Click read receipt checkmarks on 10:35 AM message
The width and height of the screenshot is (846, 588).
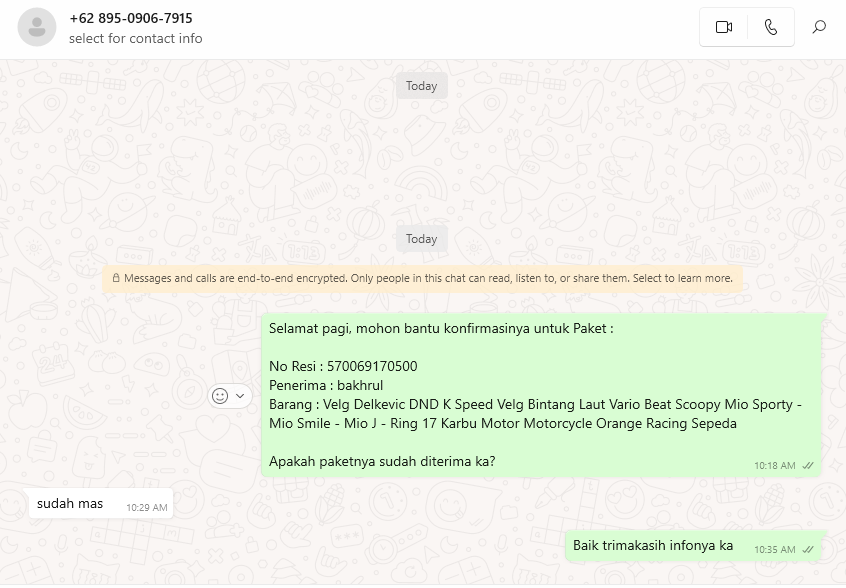click(808, 550)
